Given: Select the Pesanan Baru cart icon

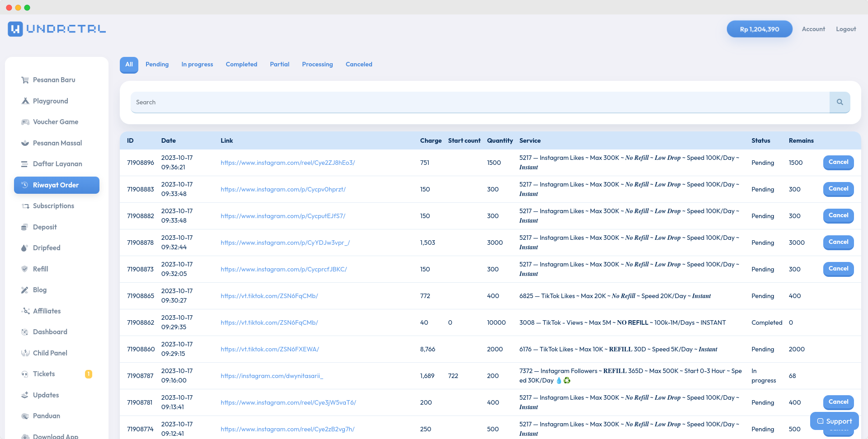Looking at the screenshot, I should [25, 80].
